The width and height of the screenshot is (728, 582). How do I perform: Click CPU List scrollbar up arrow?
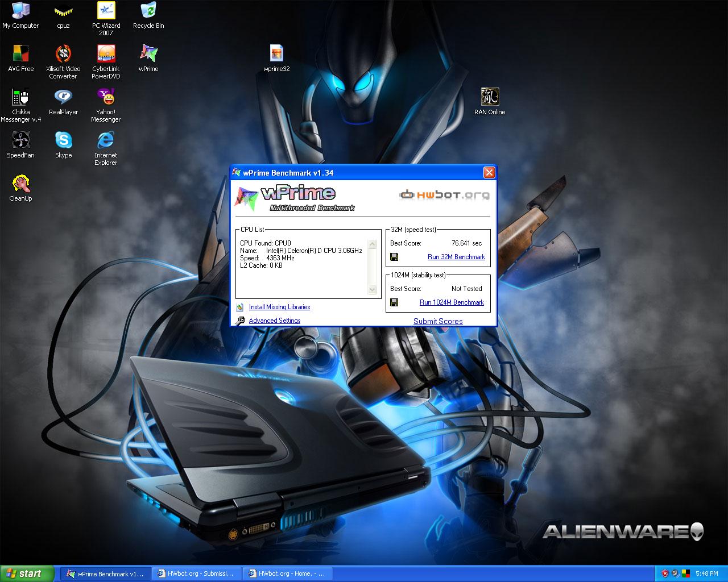pyautogui.click(x=373, y=244)
